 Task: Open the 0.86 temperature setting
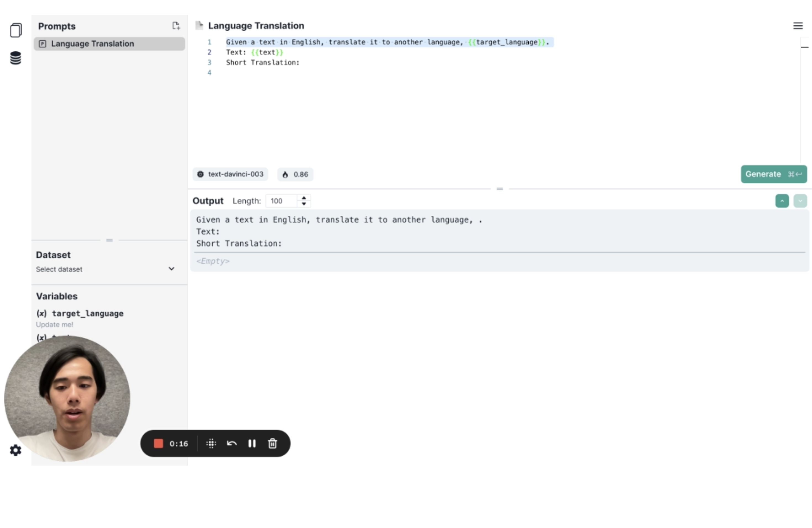click(296, 174)
